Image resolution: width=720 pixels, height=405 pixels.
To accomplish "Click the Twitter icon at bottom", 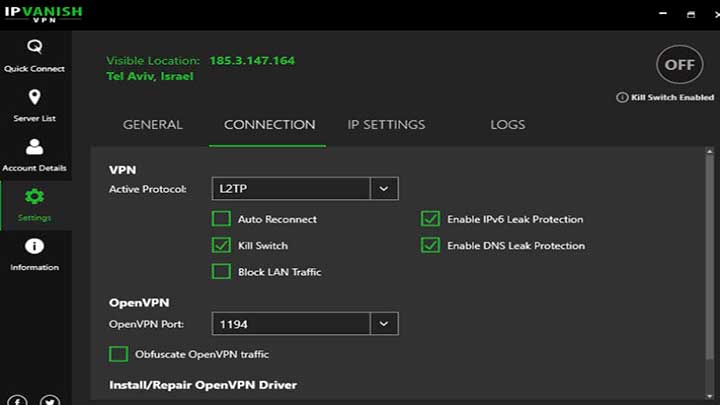I will pyautogui.click(x=51, y=401).
